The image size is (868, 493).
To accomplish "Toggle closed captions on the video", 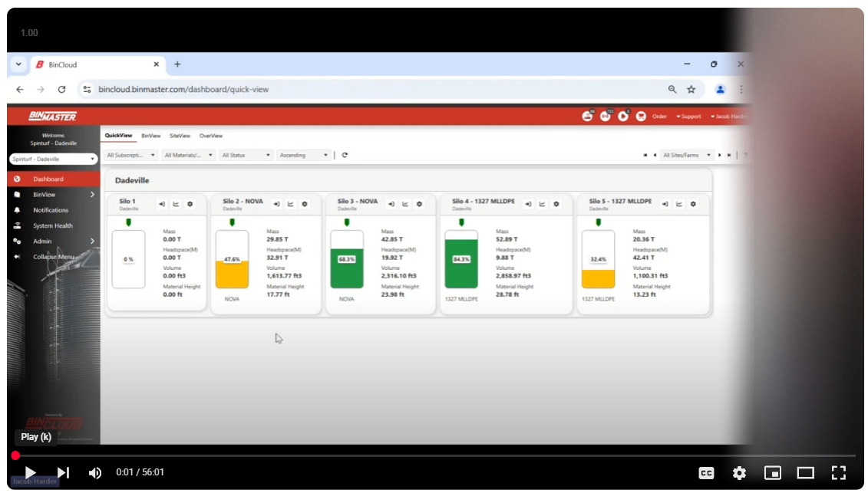I will pos(706,473).
